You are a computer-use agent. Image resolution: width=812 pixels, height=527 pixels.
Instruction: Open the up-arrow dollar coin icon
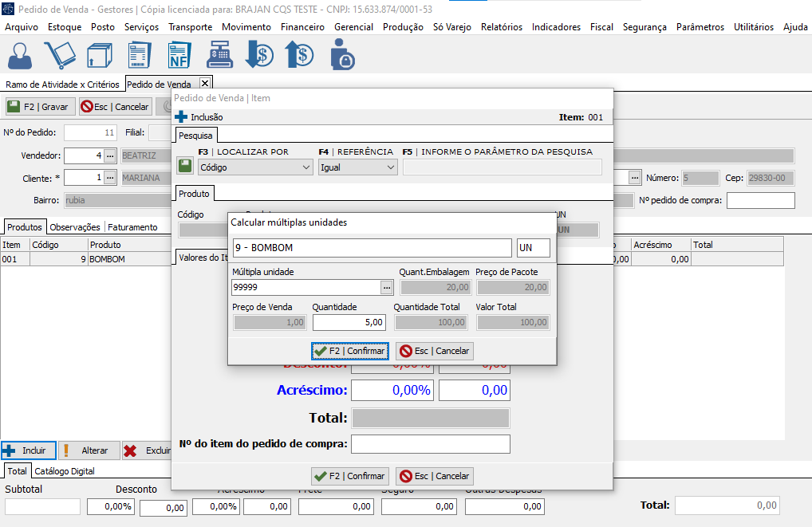click(299, 55)
